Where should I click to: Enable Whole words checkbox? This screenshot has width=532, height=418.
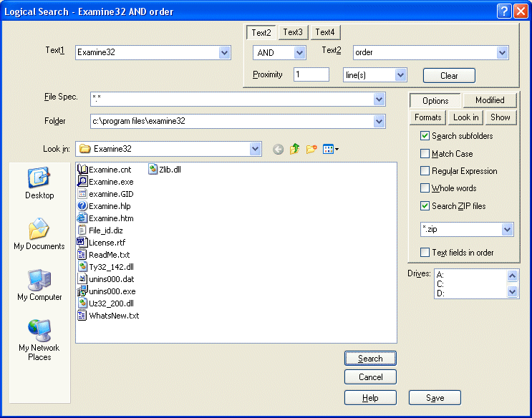(x=425, y=188)
